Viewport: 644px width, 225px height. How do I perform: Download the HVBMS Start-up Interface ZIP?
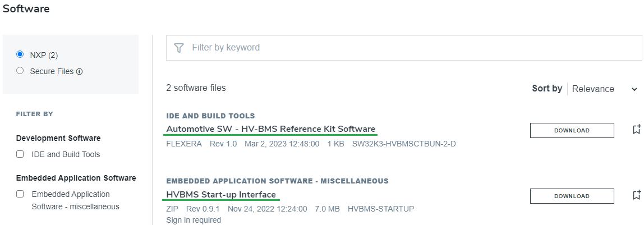(x=572, y=196)
